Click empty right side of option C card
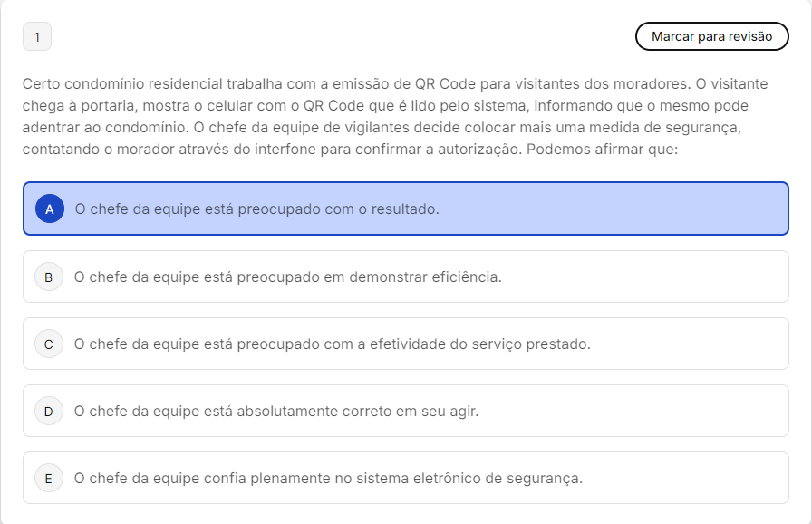812x524 pixels. (707, 344)
